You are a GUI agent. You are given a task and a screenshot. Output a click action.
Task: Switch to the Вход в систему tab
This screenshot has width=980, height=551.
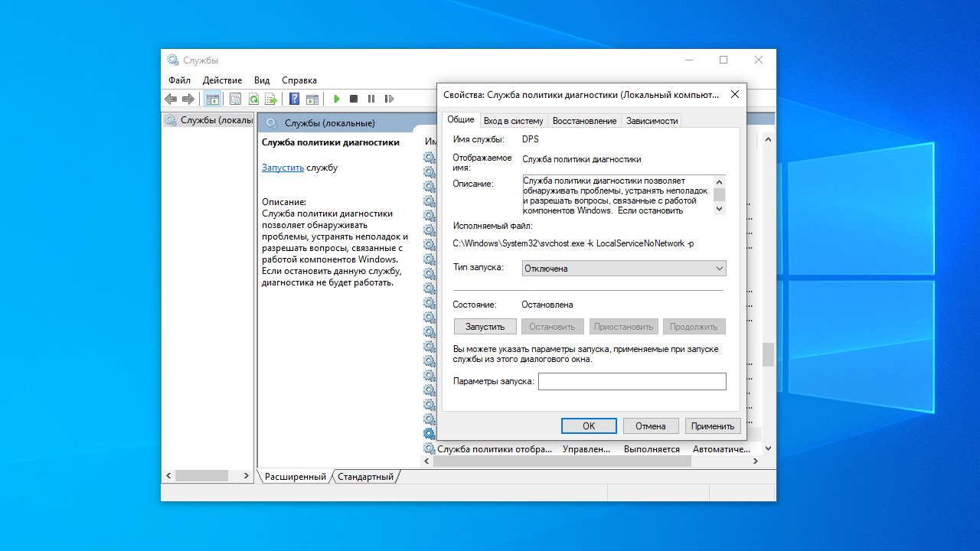pos(513,121)
